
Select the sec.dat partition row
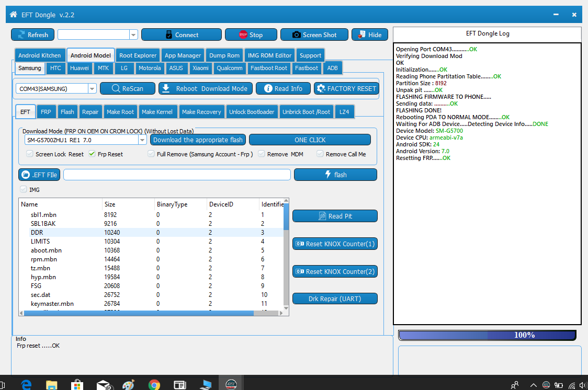tap(151, 295)
